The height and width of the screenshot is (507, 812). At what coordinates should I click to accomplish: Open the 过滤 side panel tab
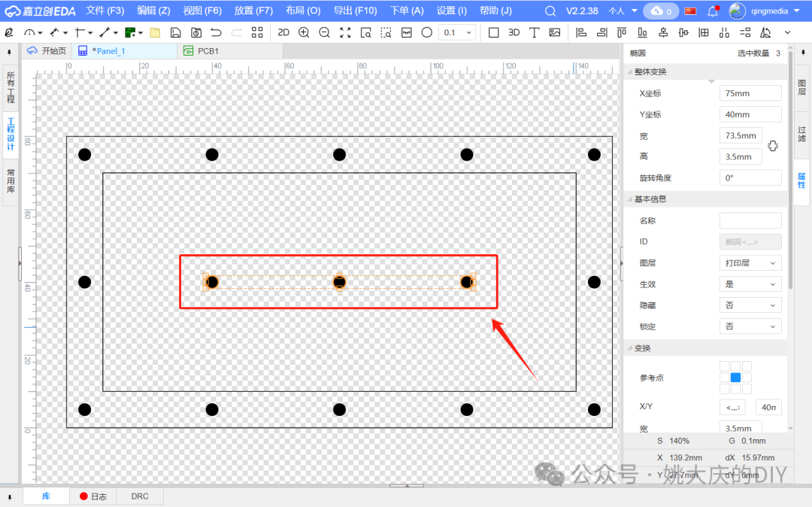click(801, 134)
